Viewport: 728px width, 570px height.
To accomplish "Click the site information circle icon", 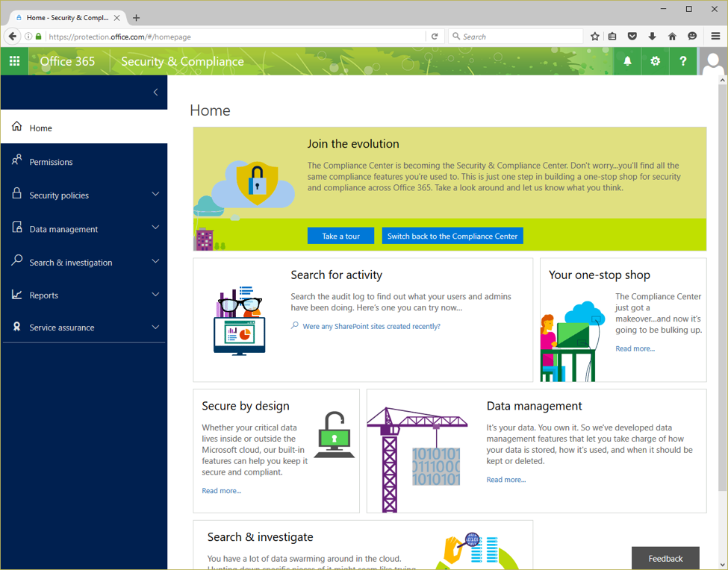I will pyautogui.click(x=28, y=37).
